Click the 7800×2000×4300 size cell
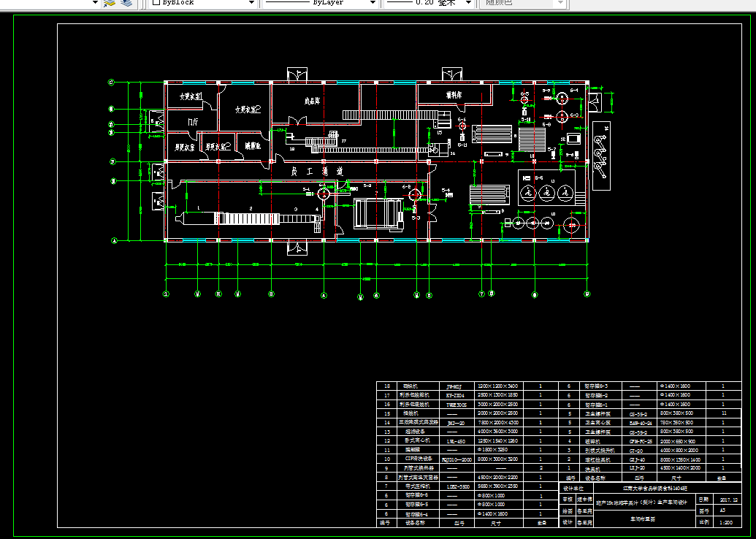756x539 pixels. (497, 423)
